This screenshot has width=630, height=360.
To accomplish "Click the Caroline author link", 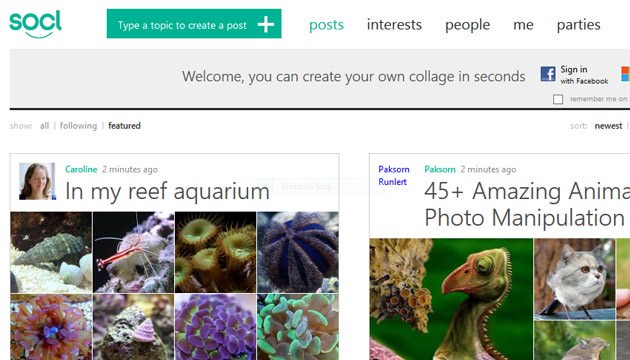I will [x=81, y=169].
